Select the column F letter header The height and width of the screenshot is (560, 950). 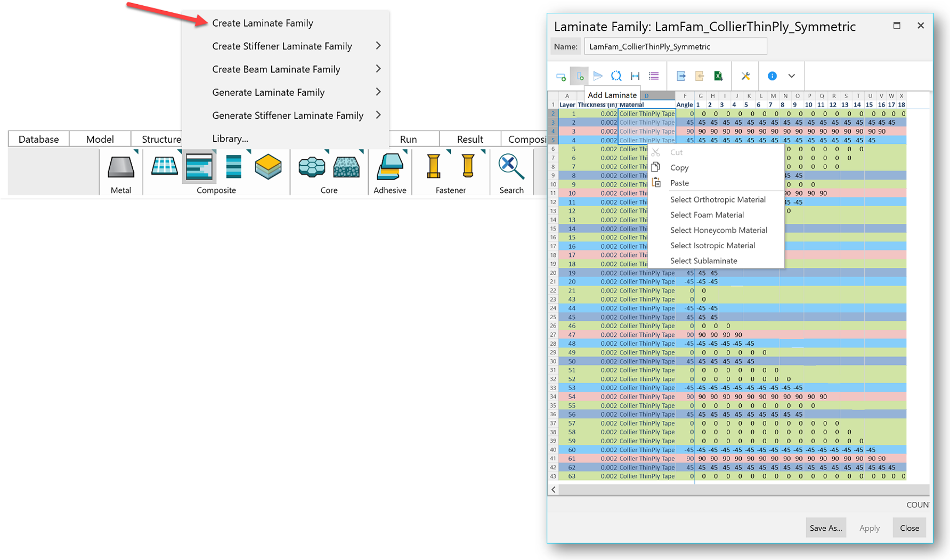pyautogui.click(x=685, y=96)
